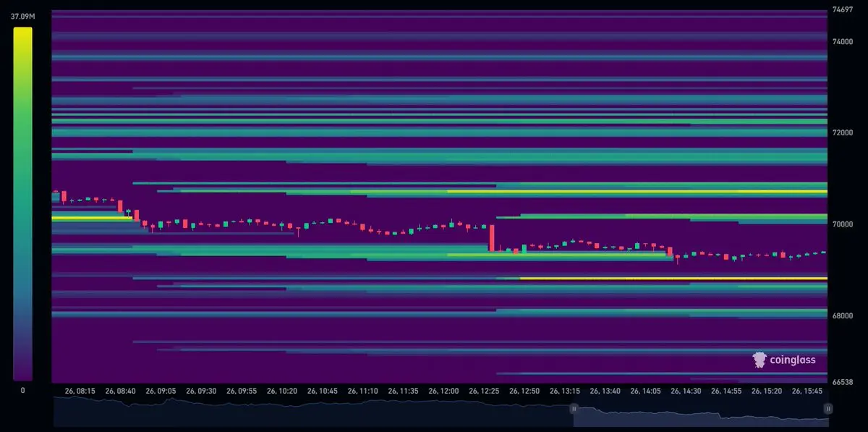Click the 26, 14:55 time axis label

pos(727,391)
